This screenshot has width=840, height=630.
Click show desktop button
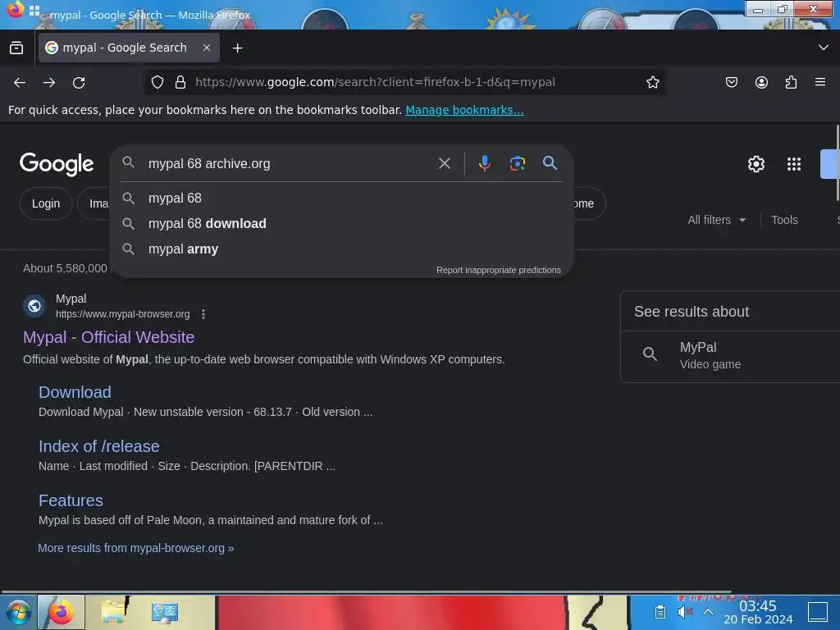[x=818, y=612]
